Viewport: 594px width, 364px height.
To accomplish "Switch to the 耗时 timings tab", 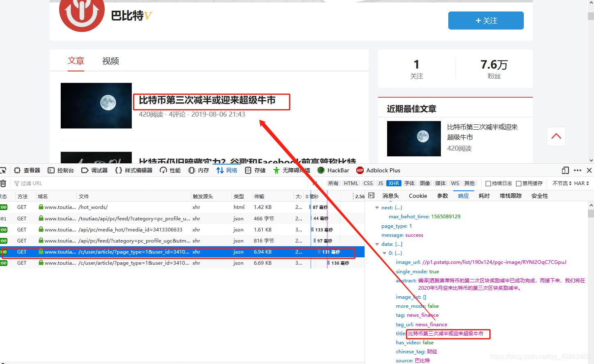I will click(x=484, y=196).
